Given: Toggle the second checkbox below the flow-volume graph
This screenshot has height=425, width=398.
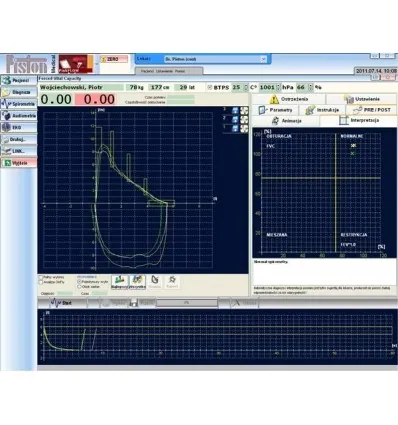Looking at the screenshot, I should click(41, 282).
